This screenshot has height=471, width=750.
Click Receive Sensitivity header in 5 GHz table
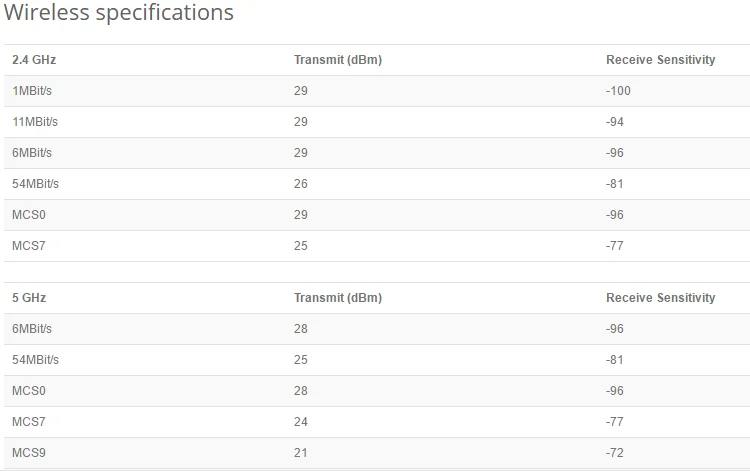(660, 298)
